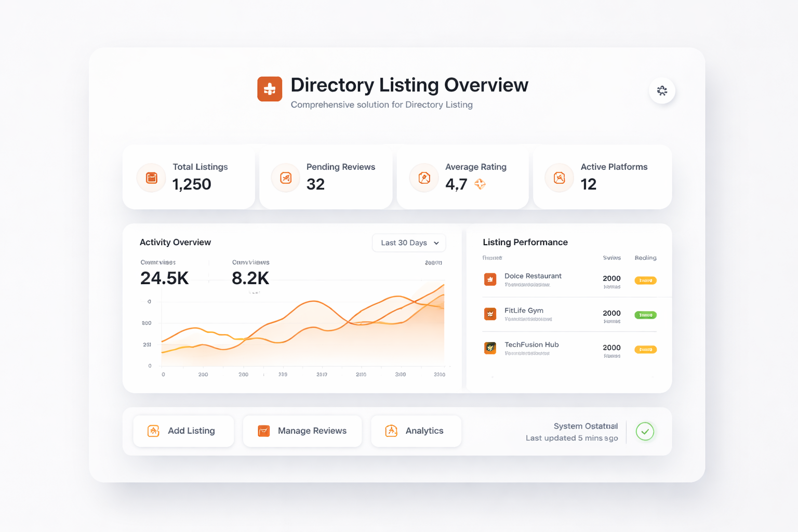798x532 pixels.
Task: Click the Average Rating card icon
Action: tap(424, 178)
